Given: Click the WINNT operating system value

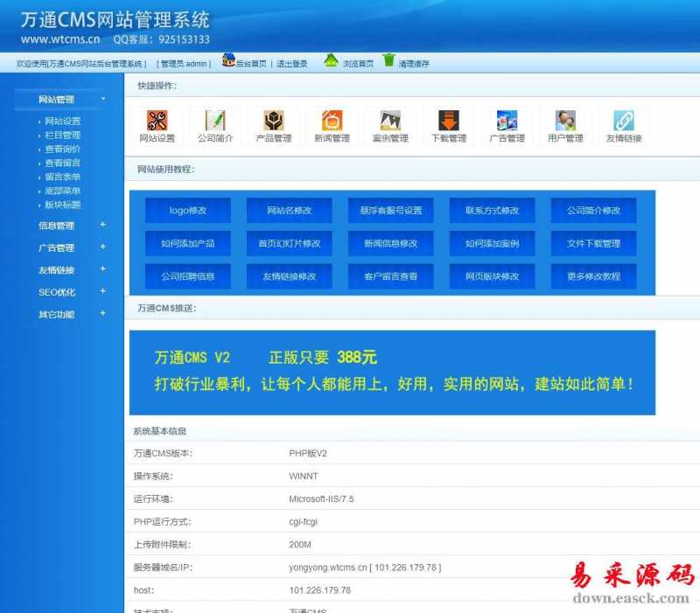Looking at the screenshot, I should click(x=304, y=476).
